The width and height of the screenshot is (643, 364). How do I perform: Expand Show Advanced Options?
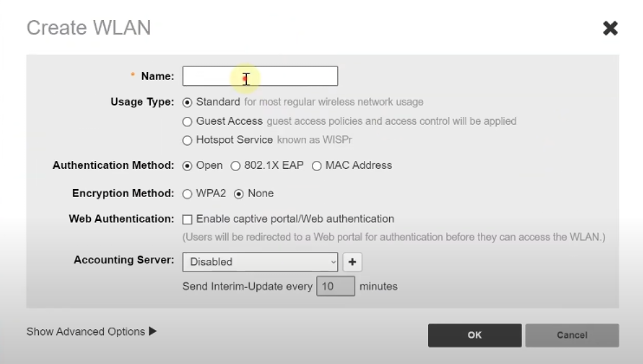(92, 331)
